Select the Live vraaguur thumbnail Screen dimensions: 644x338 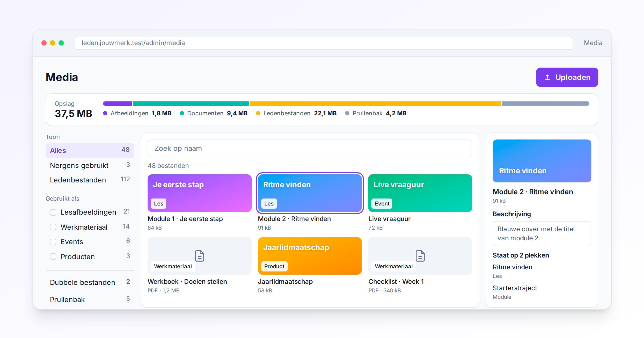[420, 193]
